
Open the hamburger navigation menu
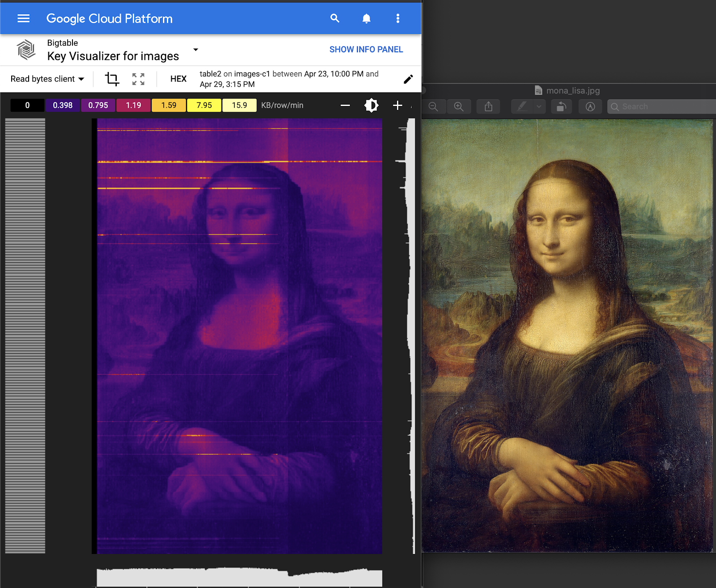pos(23,18)
